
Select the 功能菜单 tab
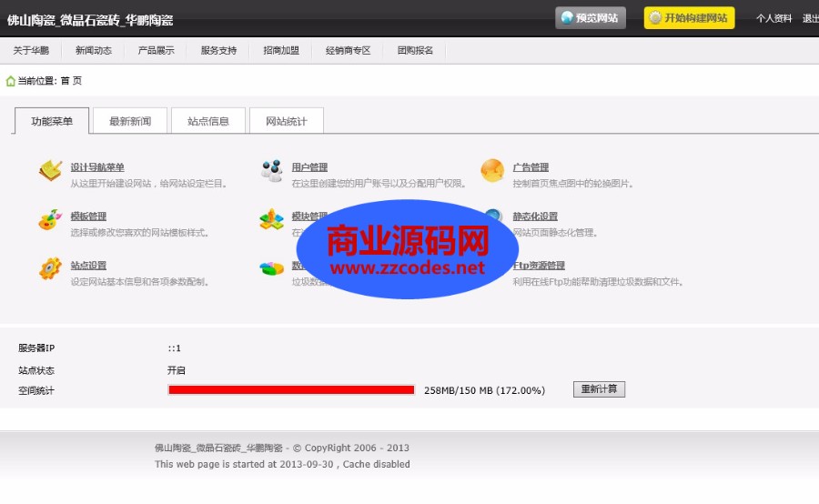[52, 121]
